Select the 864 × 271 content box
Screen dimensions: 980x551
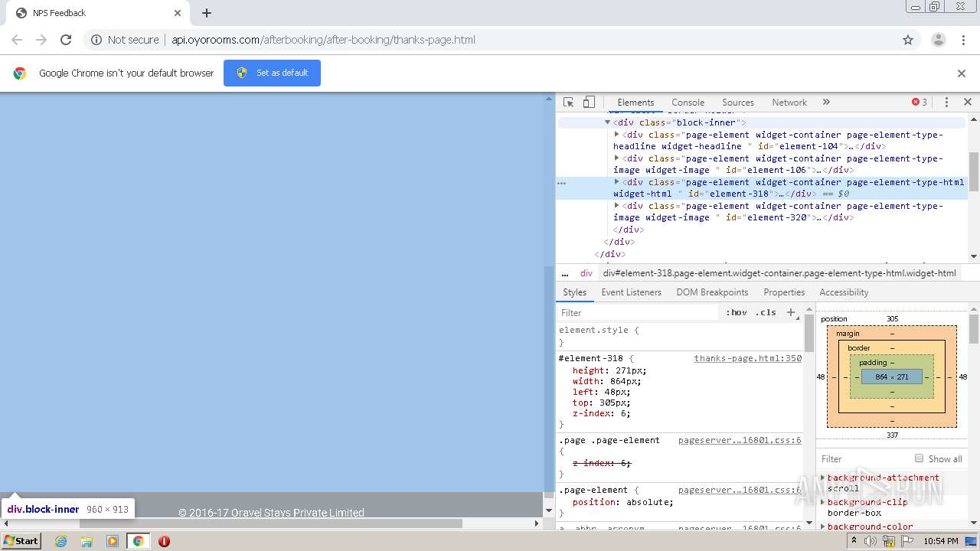[x=892, y=377]
